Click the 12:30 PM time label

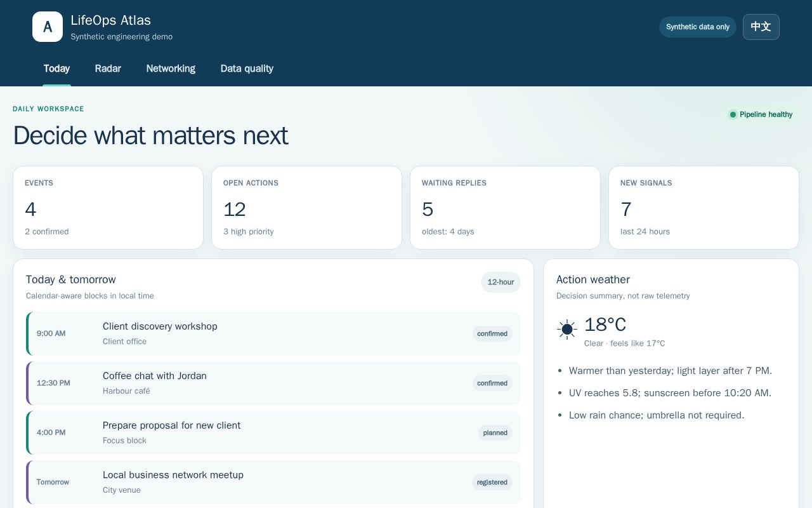coord(53,383)
